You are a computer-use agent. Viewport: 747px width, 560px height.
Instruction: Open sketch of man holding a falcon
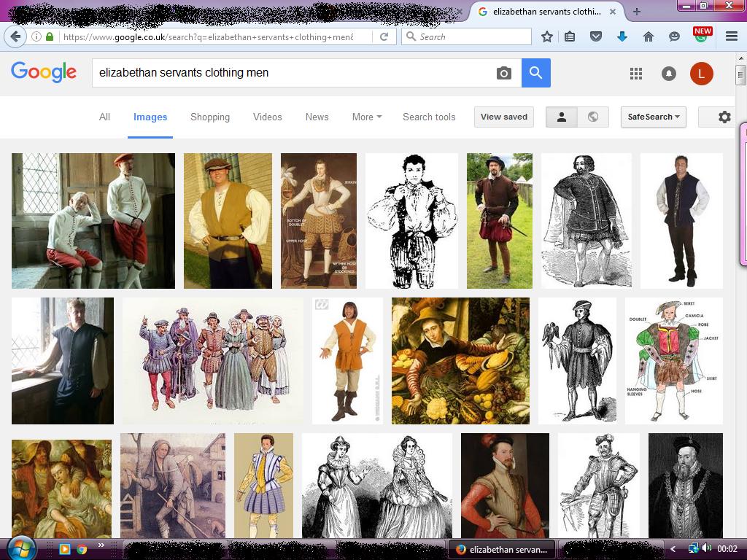(x=577, y=361)
